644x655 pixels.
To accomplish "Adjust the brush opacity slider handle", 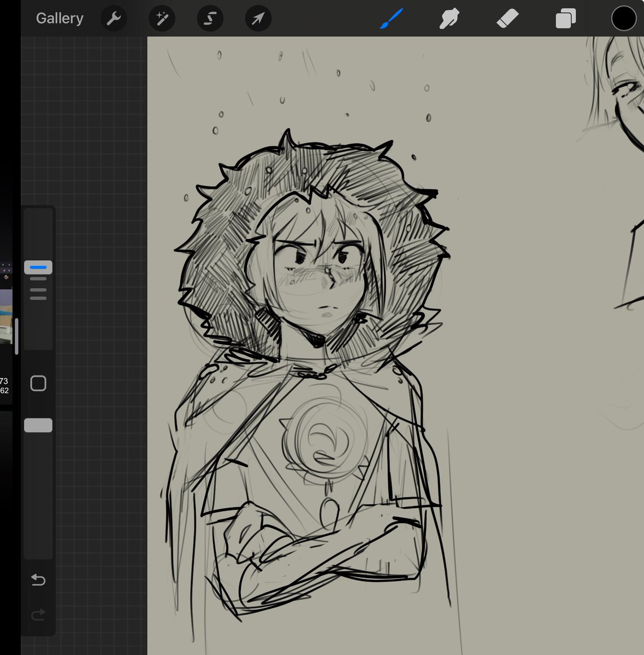I will click(x=38, y=425).
